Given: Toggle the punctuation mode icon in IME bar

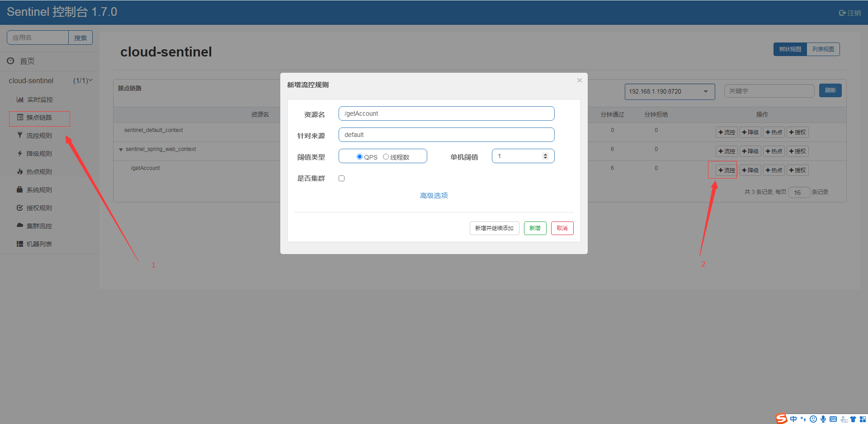Looking at the screenshot, I should pyautogui.click(x=803, y=419).
